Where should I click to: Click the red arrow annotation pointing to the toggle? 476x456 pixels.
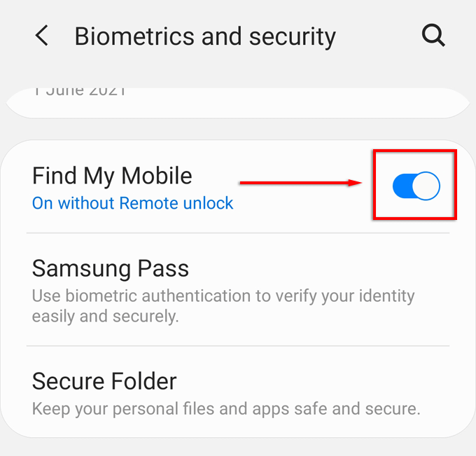click(300, 183)
